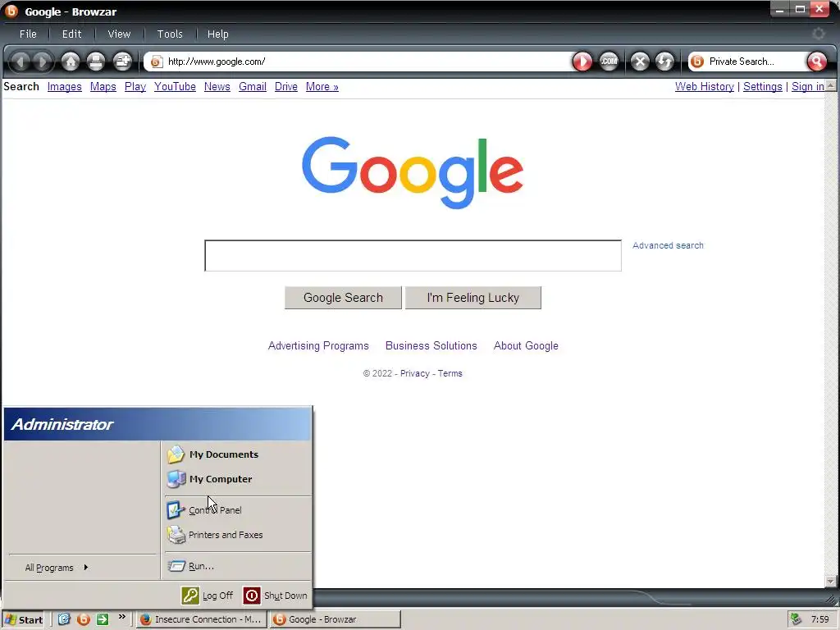Click the green arrow quick launch icon

[103, 619]
